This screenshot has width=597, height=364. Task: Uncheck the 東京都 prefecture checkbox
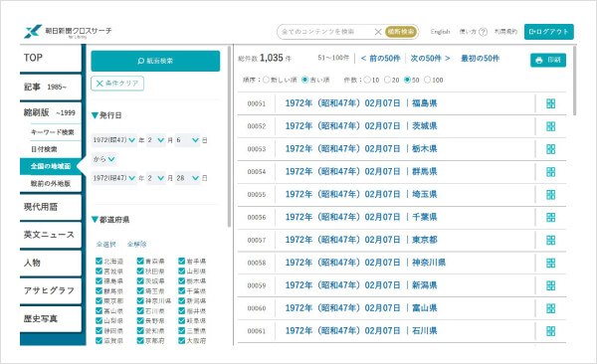coord(99,300)
